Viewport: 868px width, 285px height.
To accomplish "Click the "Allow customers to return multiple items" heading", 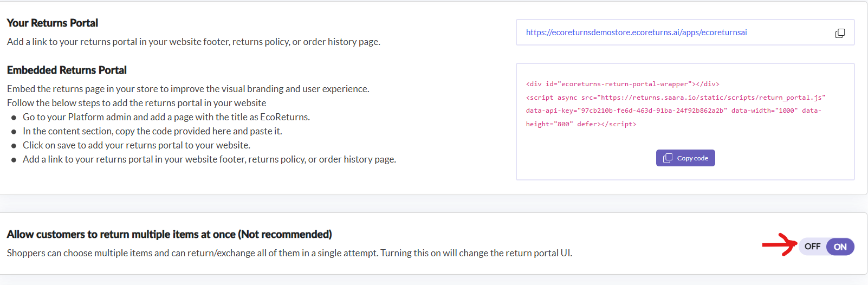I will pos(169,234).
